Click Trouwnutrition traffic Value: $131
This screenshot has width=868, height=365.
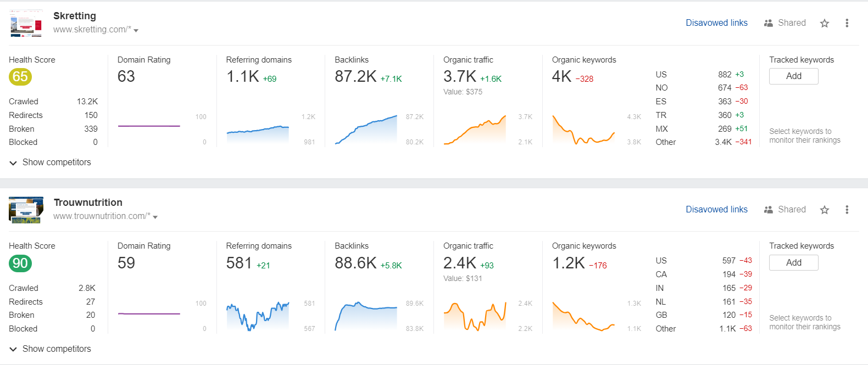pyautogui.click(x=463, y=279)
